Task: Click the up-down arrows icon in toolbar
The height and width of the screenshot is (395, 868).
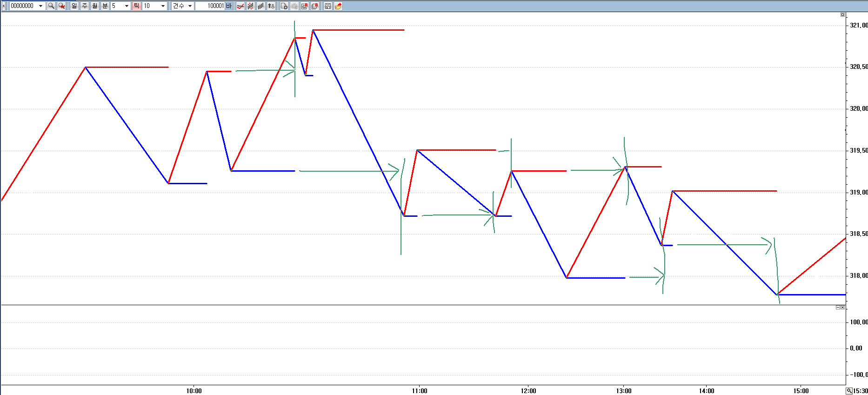Action: click(271, 6)
